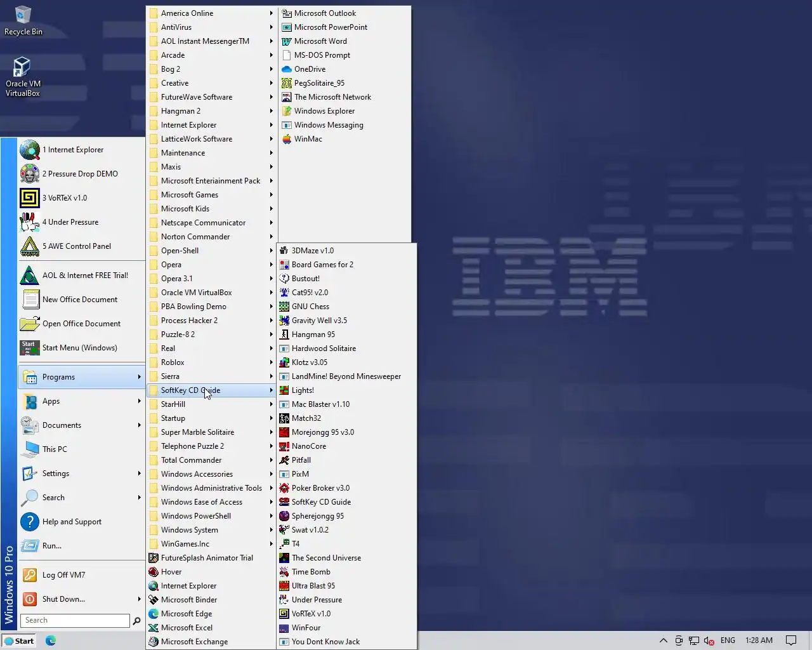Click the Start menu search magnifier
Image resolution: width=812 pixels, height=650 pixels.
tap(136, 621)
